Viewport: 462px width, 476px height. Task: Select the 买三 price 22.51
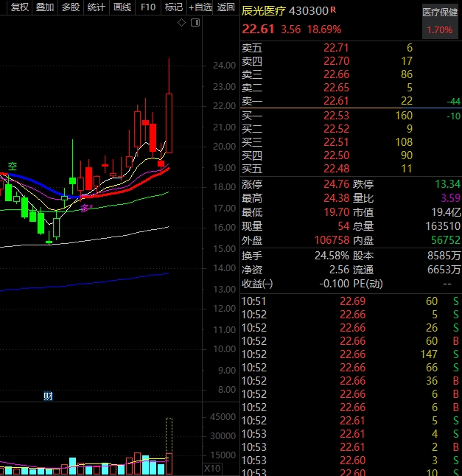point(336,142)
